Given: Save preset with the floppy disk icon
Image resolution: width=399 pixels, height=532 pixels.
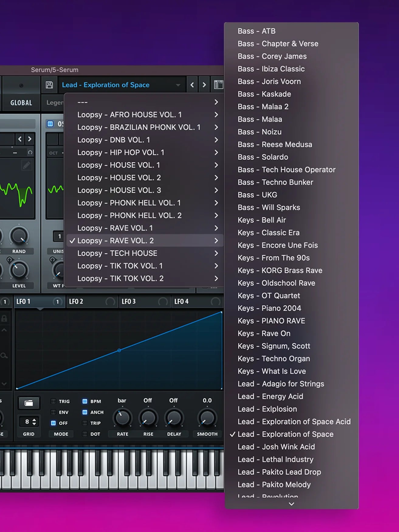Looking at the screenshot, I should click(x=49, y=85).
